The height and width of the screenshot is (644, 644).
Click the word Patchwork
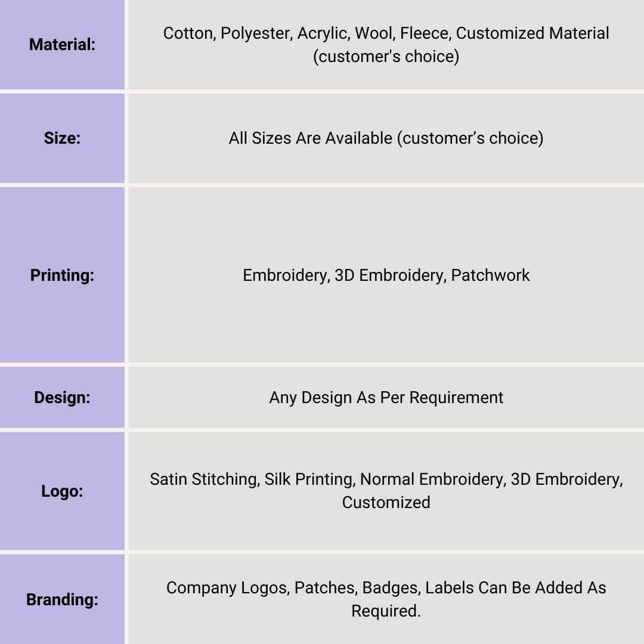pyautogui.click(x=490, y=275)
